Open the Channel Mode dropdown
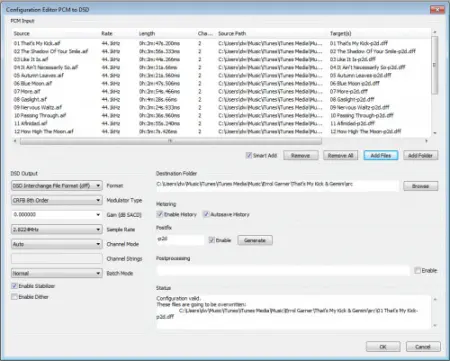 (x=57, y=244)
